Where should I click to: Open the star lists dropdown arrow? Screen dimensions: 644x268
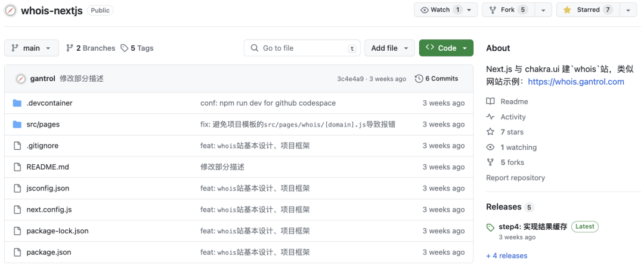point(628,10)
